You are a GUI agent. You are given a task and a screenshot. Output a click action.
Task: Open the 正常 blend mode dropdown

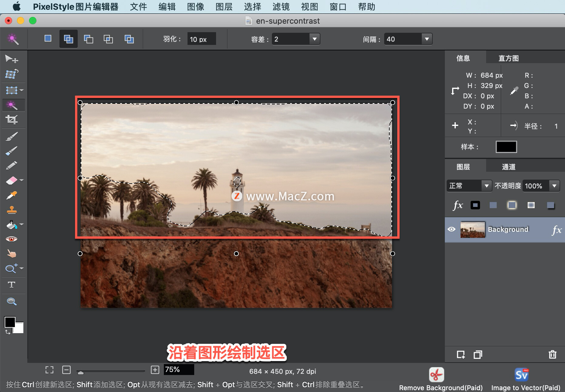tap(487, 186)
